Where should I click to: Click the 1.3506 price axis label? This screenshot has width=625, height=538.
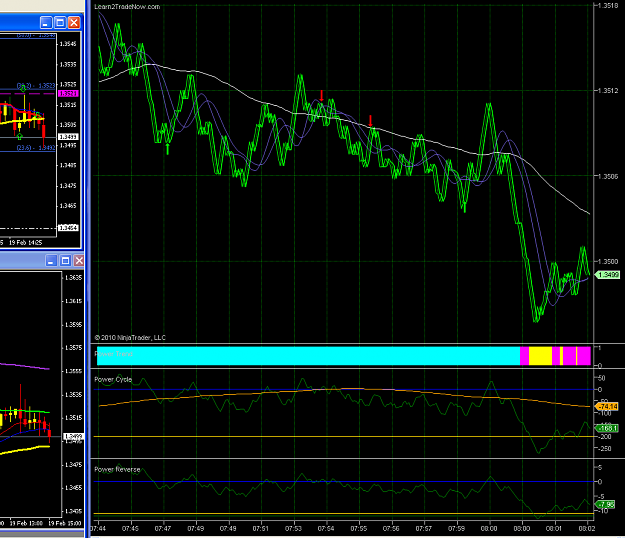(x=609, y=176)
